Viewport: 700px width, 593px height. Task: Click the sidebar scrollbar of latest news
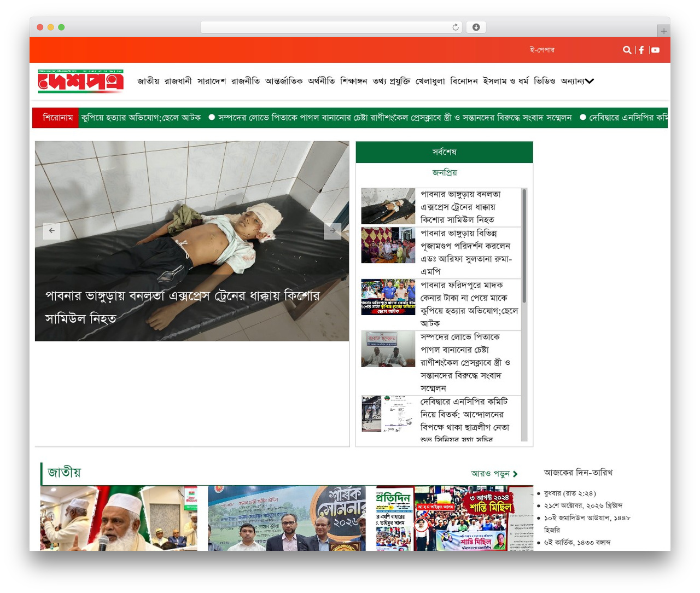(x=524, y=246)
